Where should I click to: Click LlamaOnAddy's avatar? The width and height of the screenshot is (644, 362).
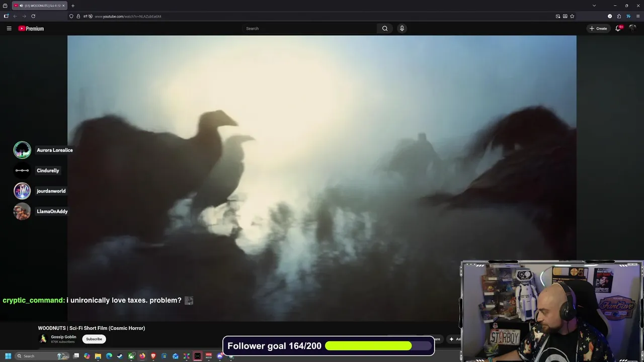click(x=22, y=211)
